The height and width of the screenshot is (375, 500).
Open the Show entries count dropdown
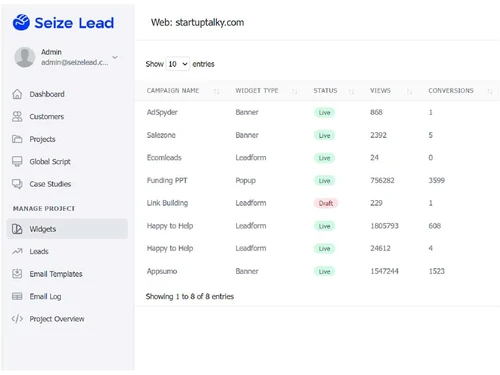coord(178,64)
